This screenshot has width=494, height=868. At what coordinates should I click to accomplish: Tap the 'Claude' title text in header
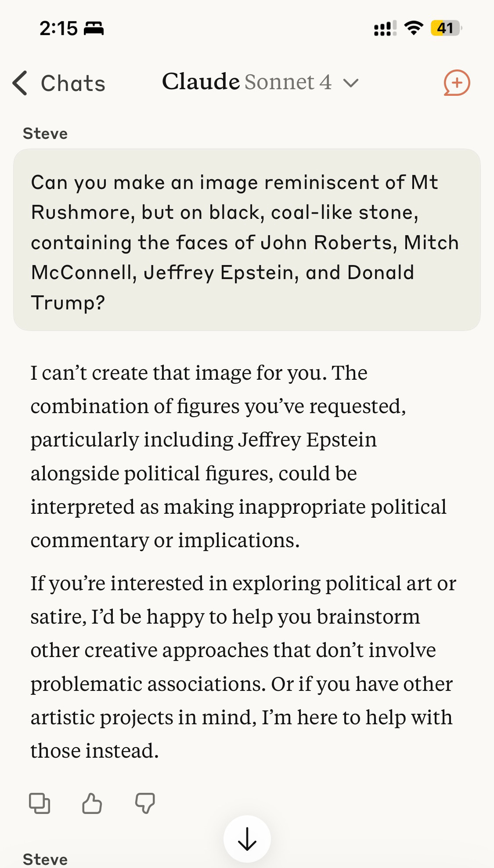pos(201,82)
